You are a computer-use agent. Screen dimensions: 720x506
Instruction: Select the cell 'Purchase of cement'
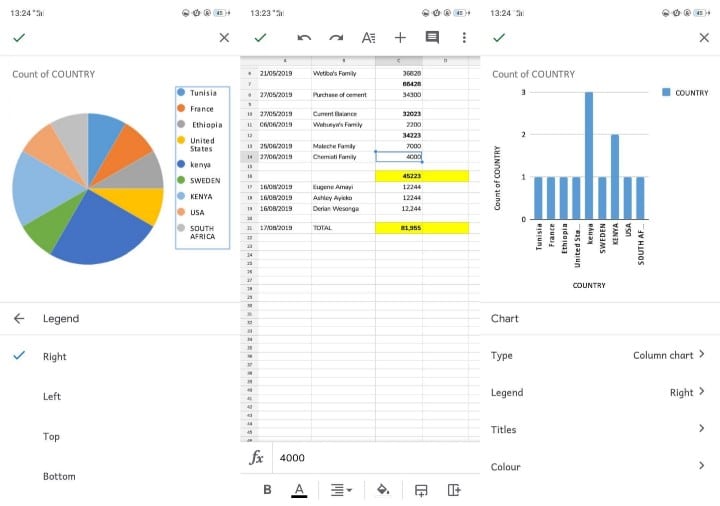pyautogui.click(x=343, y=95)
